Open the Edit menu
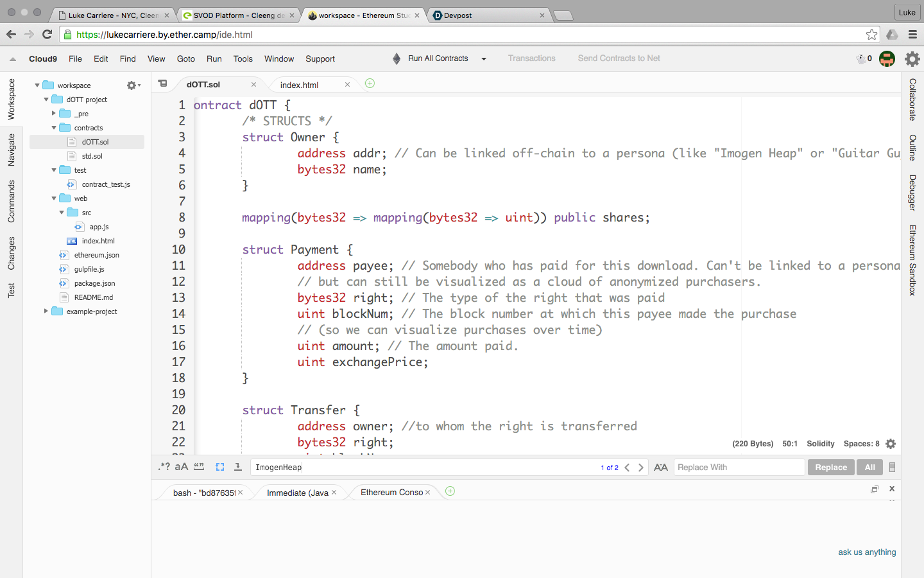924x578 pixels. (x=101, y=58)
